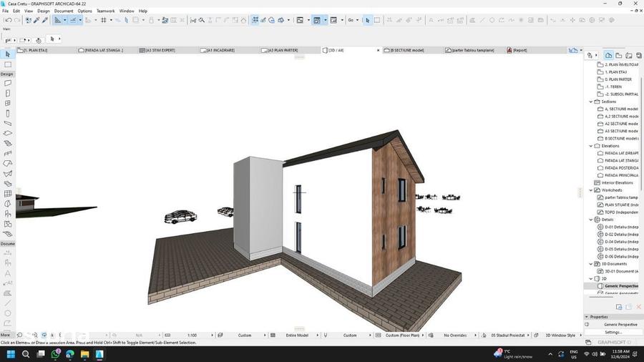Select the Text tool in the toolbox
The image size is (644, 362).
coord(8,273)
